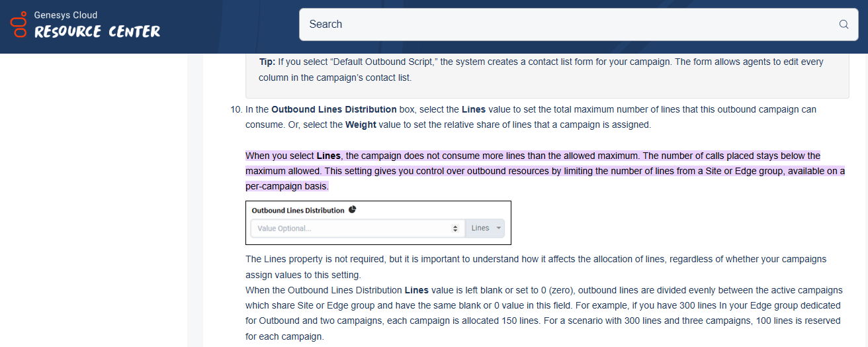Click the search magnifier icon

click(844, 25)
